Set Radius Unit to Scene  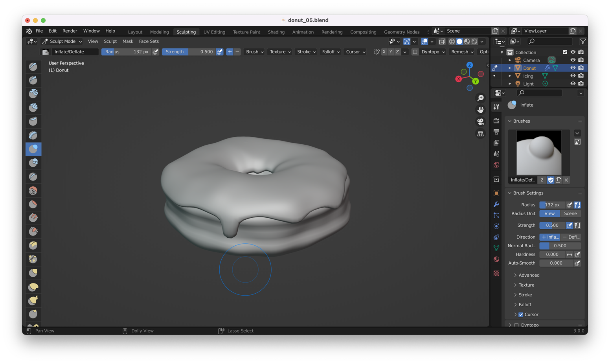pyautogui.click(x=570, y=213)
